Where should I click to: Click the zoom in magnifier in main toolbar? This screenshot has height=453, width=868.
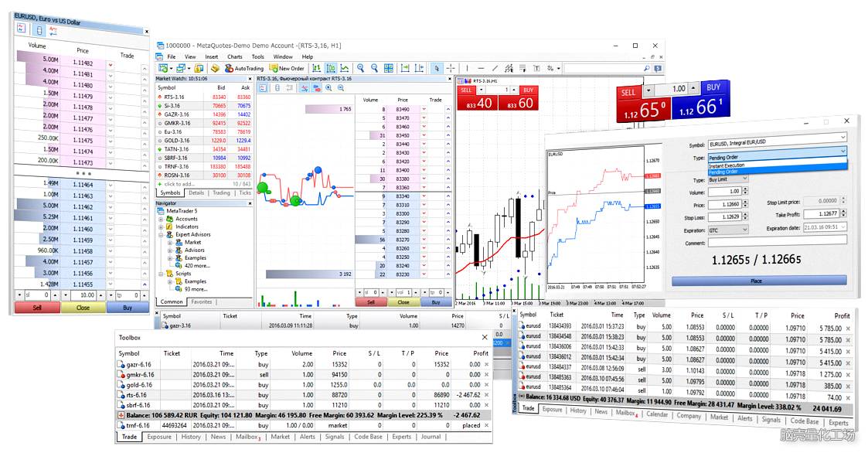360,68
